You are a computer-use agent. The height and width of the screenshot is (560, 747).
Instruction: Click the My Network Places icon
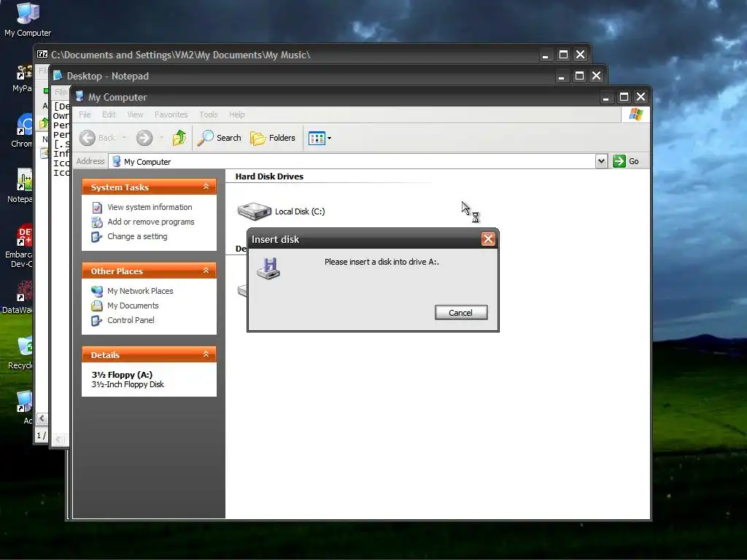pos(97,291)
